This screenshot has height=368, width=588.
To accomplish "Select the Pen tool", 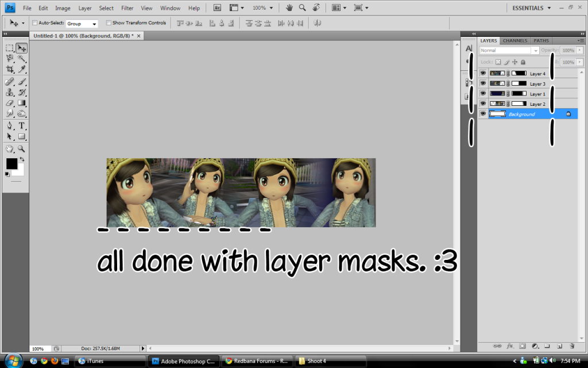I will coord(10,126).
